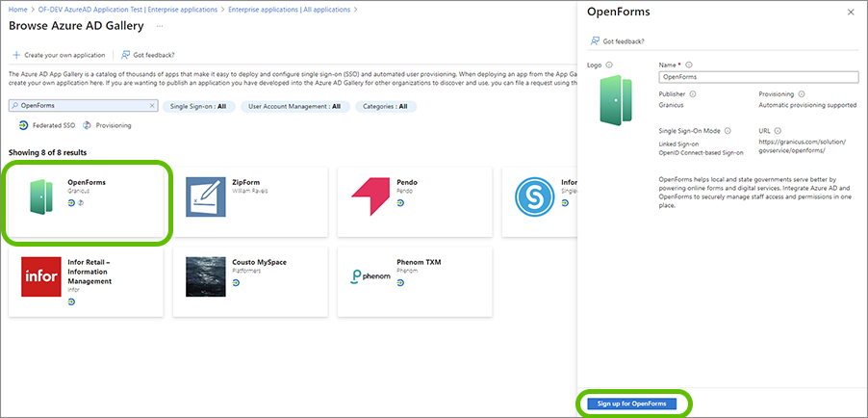Click 'OpenID Connect-based Sign-on' text

tap(701, 152)
